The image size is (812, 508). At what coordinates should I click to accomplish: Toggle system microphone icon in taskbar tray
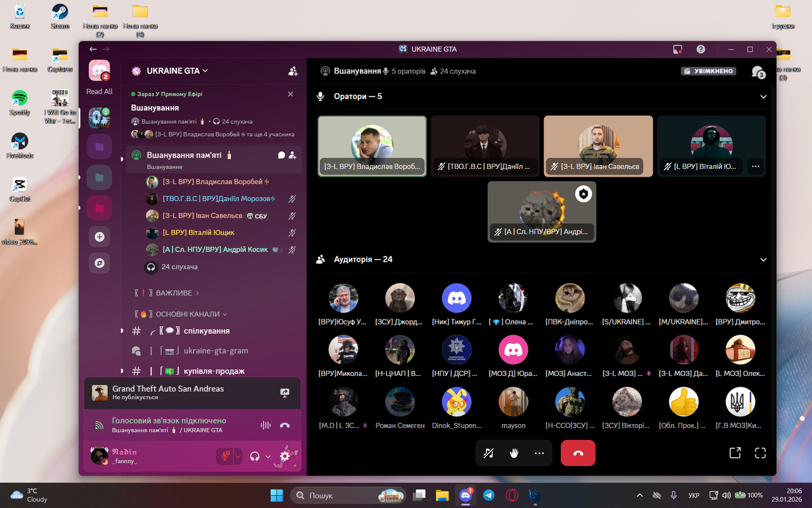tap(674, 495)
